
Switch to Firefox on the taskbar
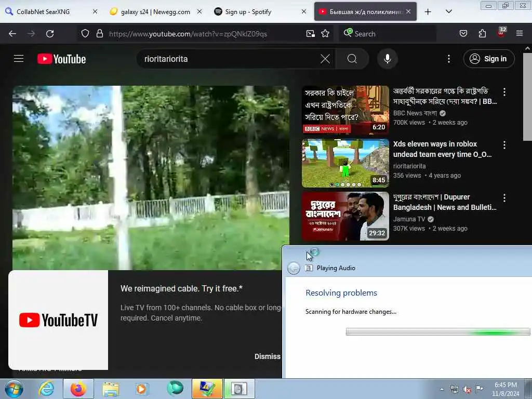click(78, 389)
